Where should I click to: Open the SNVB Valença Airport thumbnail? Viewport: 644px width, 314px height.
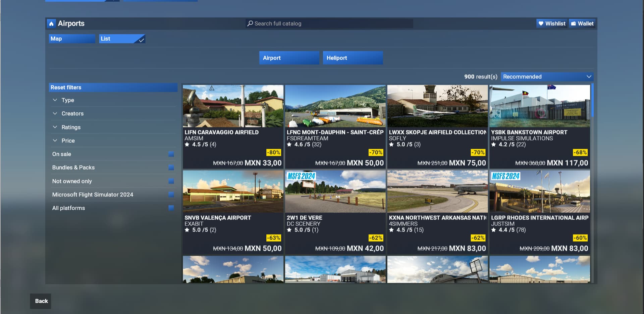coord(233,192)
